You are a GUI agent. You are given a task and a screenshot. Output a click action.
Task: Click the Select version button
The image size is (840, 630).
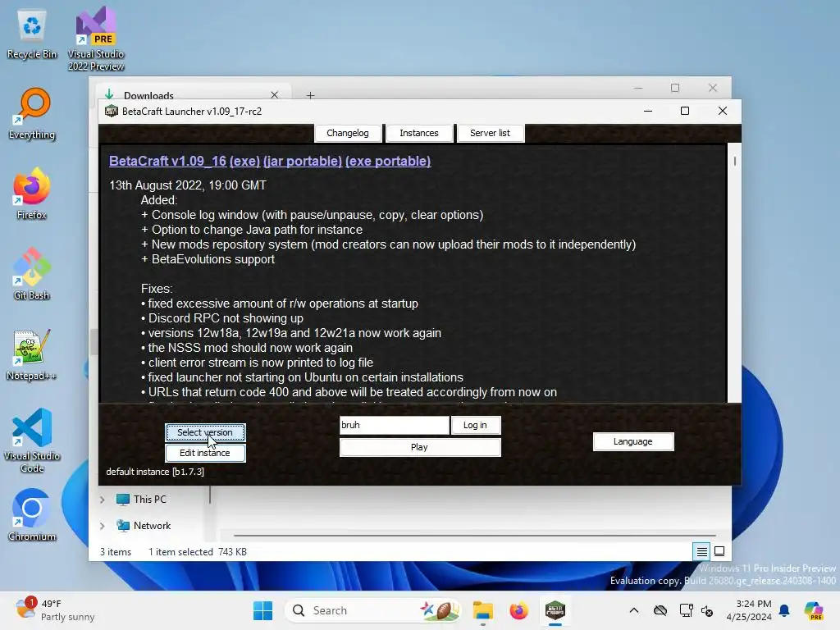tap(205, 432)
